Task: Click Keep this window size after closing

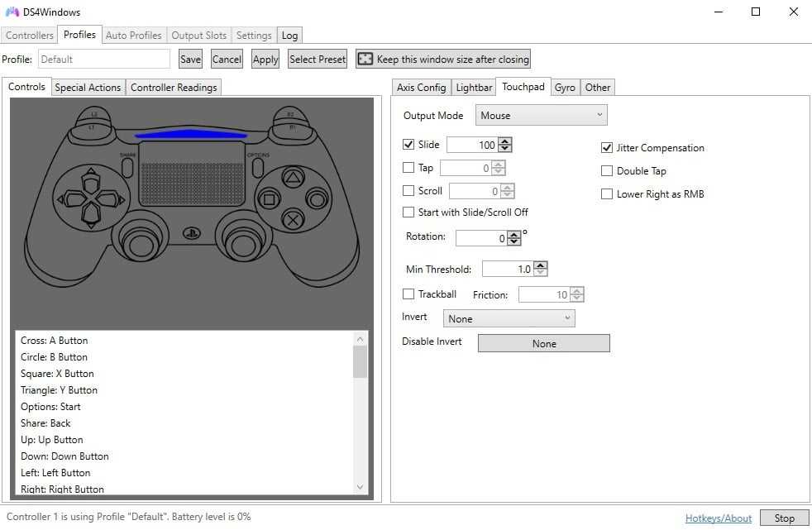Action: (443, 59)
